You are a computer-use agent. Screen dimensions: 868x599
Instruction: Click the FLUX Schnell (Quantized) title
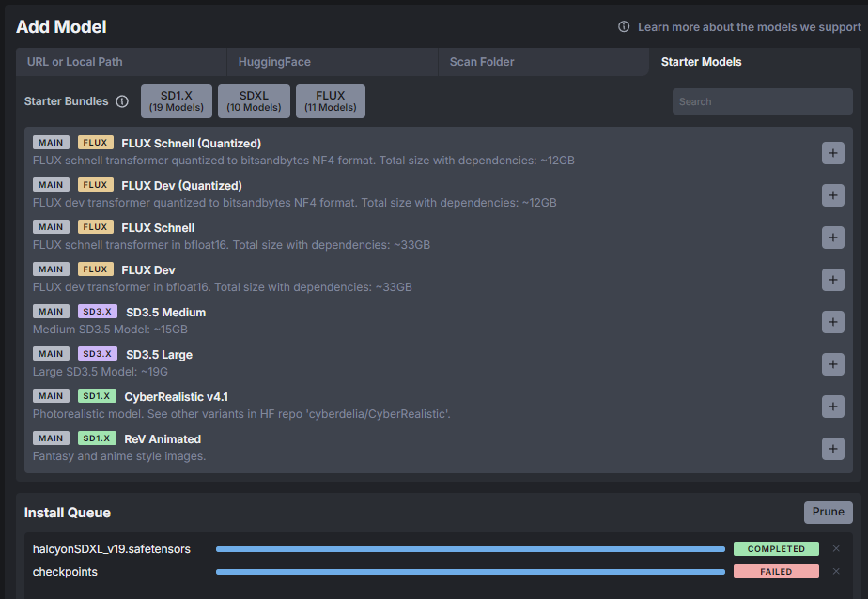coord(191,144)
